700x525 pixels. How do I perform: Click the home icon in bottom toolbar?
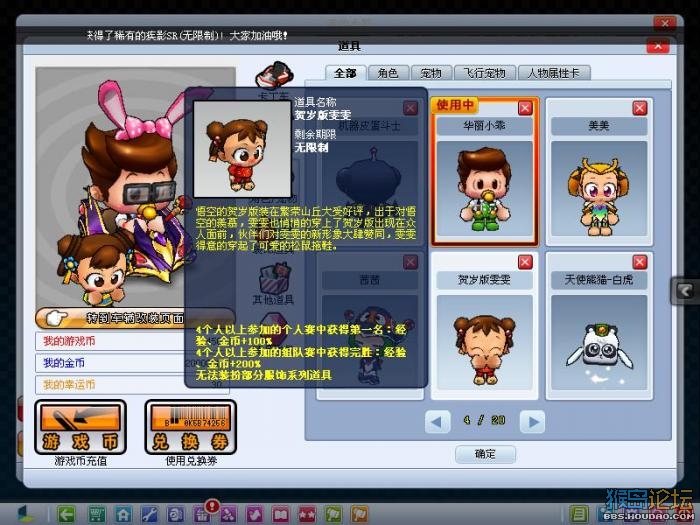(123, 515)
